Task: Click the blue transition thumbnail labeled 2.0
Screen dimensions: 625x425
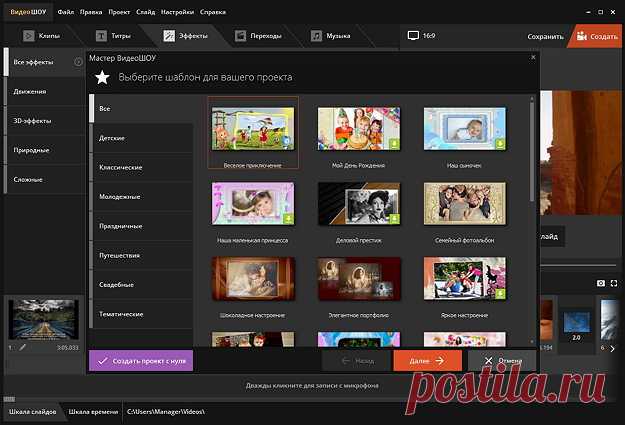Action: (x=576, y=322)
